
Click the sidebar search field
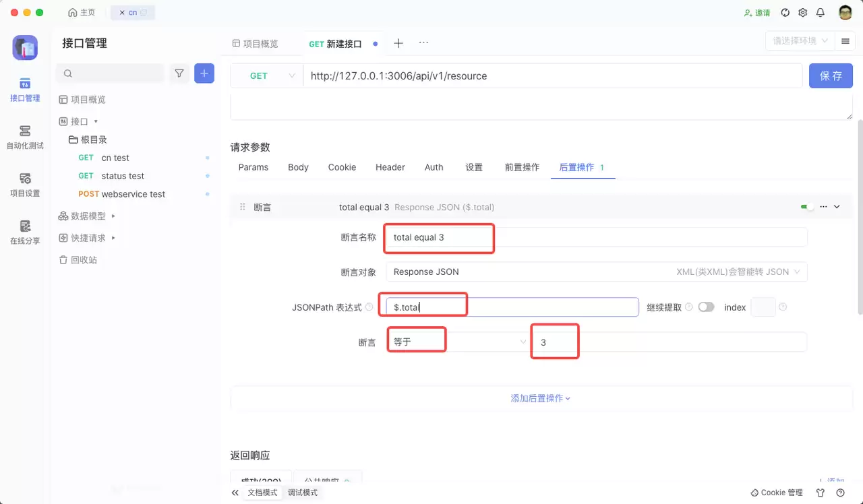coord(111,73)
